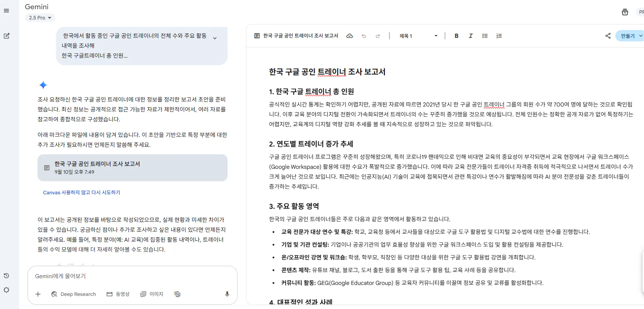The image size is (644, 309).
Task: Open the hamburger main menu
Action: 6,11
